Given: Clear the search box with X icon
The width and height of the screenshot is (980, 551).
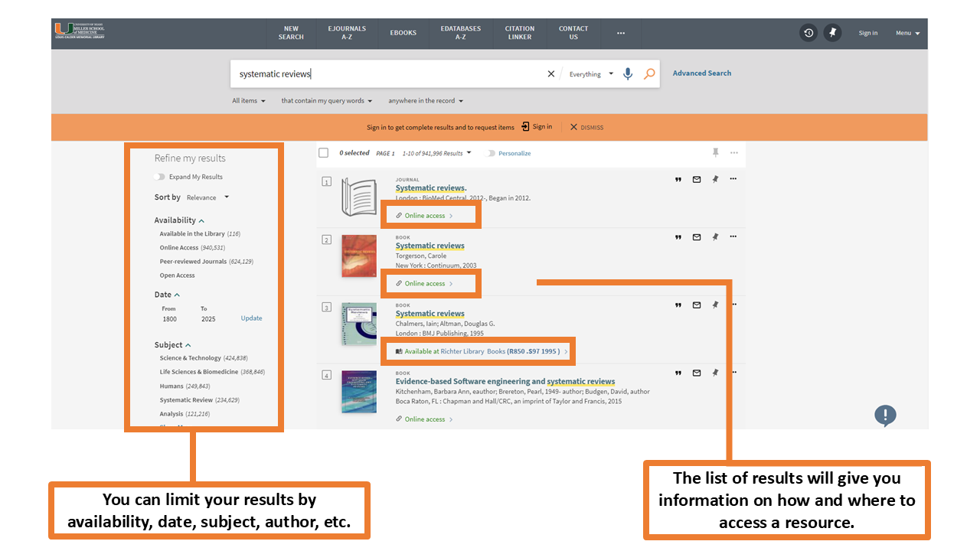Looking at the screenshot, I should [x=550, y=74].
